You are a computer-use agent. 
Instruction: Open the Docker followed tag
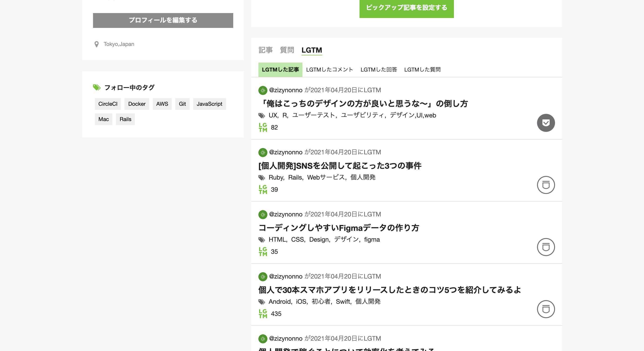click(x=137, y=104)
